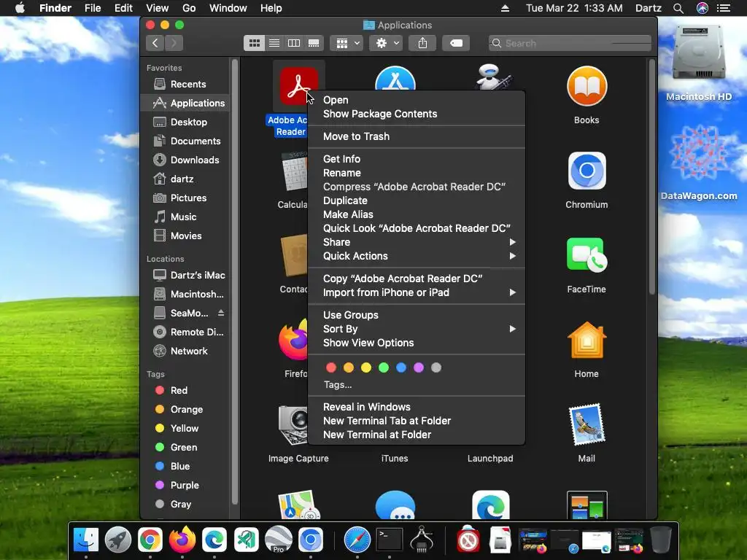
Task: Choose Show Package Contents
Action: coord(417,114)
